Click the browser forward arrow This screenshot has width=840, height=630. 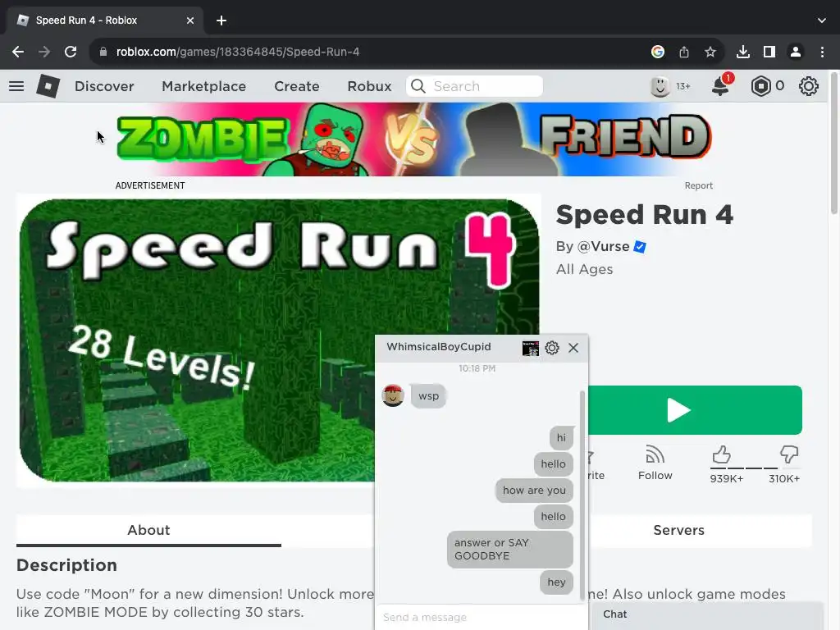coord(44,52)
